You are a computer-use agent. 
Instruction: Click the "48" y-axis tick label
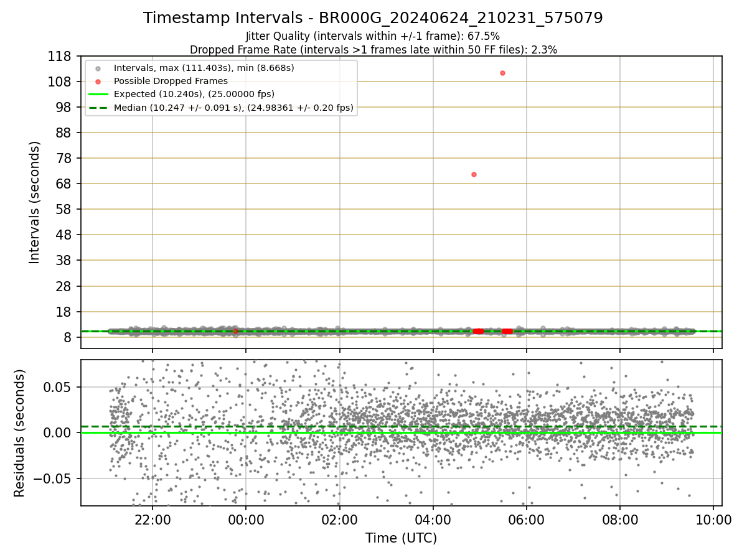coord(65,235)
